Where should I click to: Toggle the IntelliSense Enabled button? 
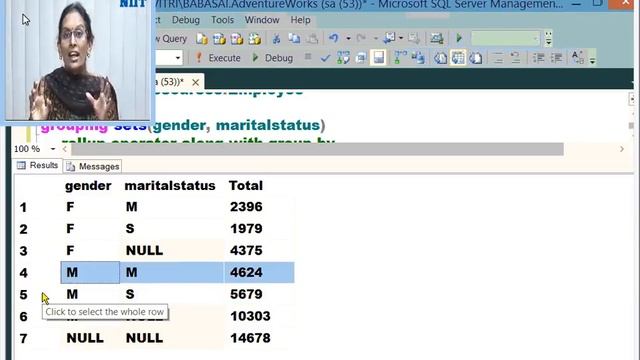coord(378,58)
